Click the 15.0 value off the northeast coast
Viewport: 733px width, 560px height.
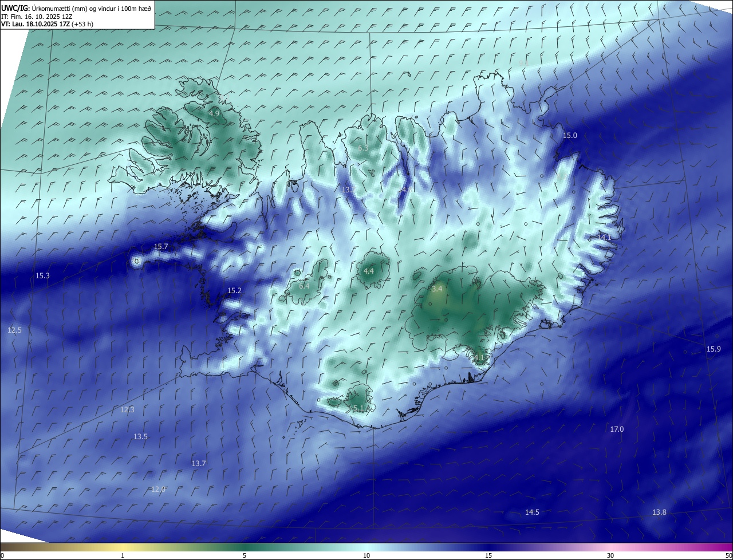pyautogui.click(x=570, y=136)
